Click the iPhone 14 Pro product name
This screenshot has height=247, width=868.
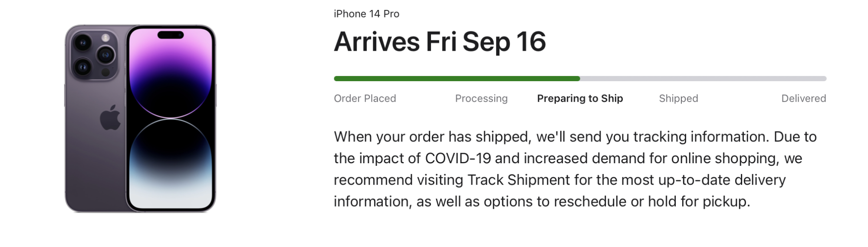pyautogui.click(x=366, y=14)
